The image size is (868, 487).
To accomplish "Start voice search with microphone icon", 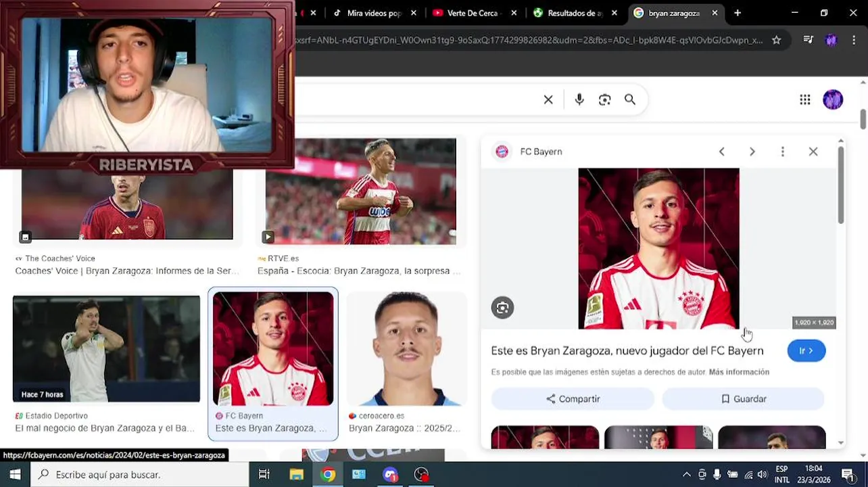I will tap(579, 100).
